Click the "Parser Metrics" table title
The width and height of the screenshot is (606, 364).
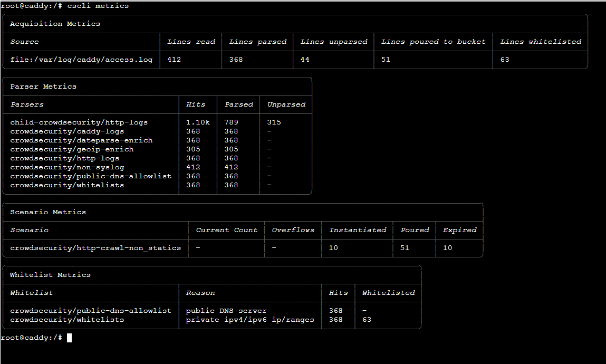(x=43, y=87)
